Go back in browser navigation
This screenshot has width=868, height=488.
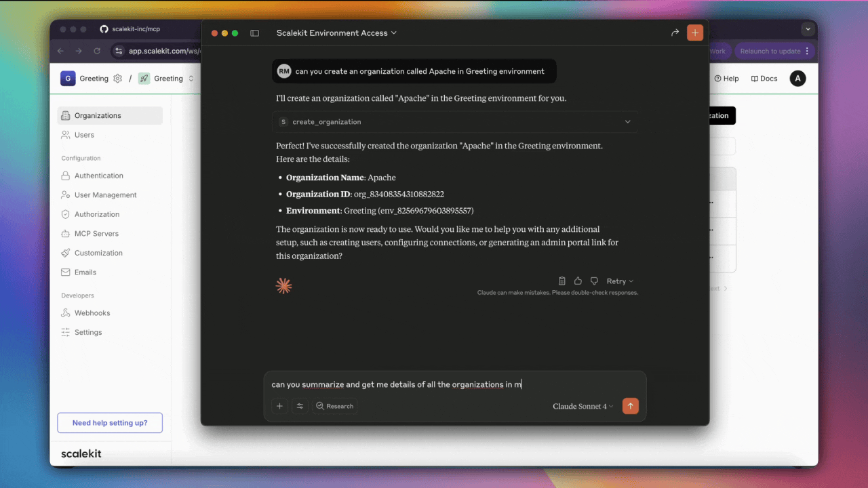pyautogui.click(x=60, y=51)
